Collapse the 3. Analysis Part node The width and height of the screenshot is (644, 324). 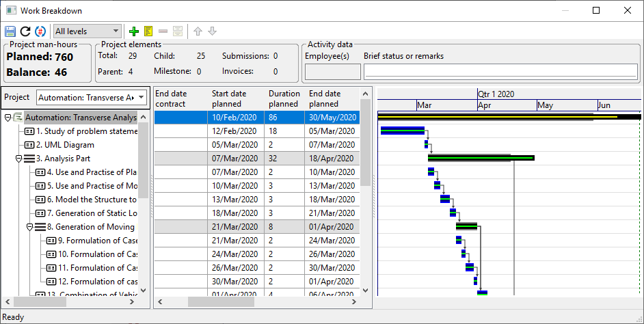tap(18, 159)
